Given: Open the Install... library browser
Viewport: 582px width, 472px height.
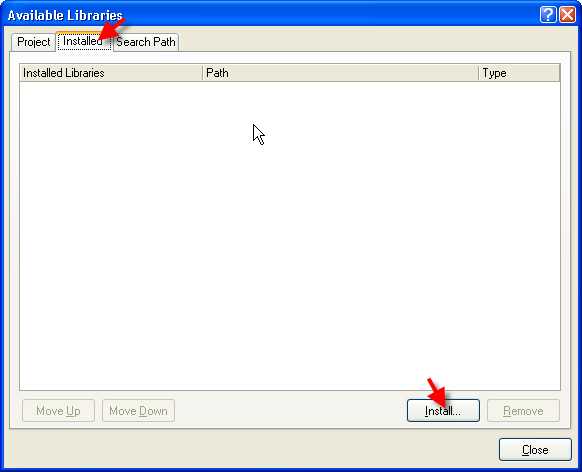Looking at the screenshot, I should (x=443, y=411).
